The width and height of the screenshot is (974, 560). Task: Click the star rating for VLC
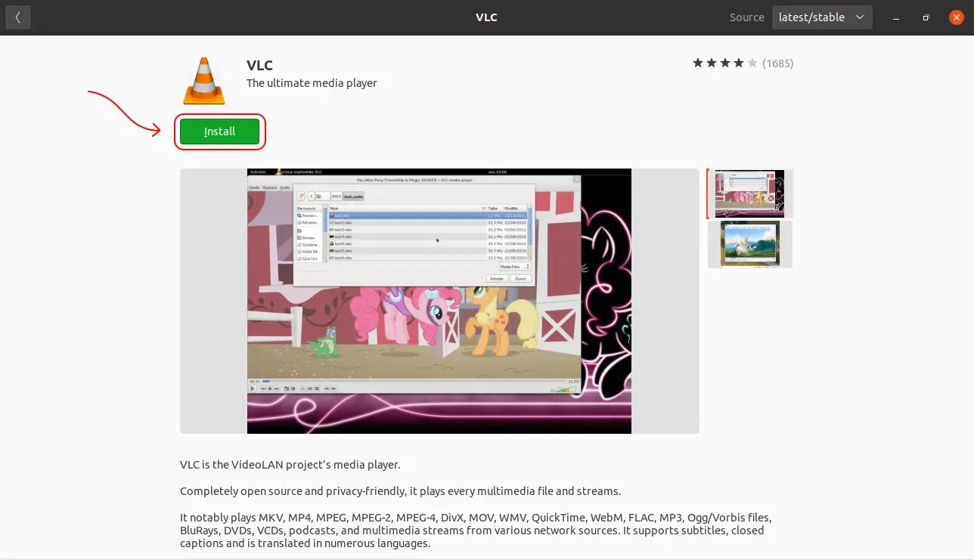click(724, 63)
